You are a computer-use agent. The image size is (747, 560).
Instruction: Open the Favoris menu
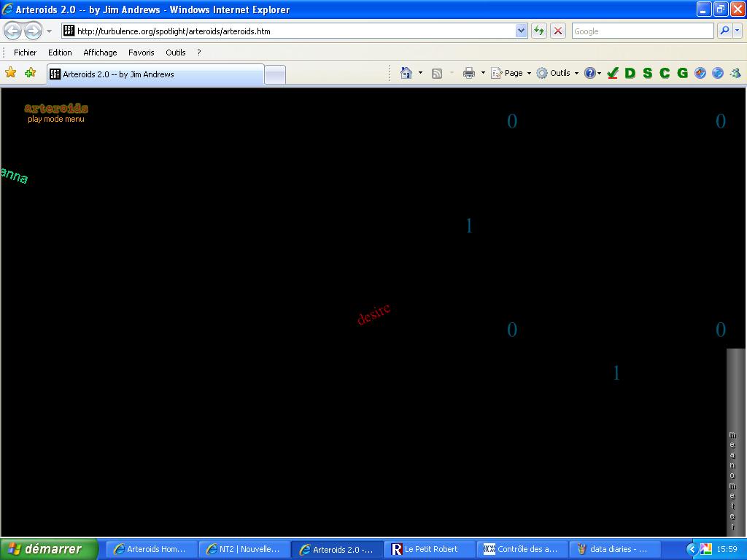click(x=141, y=52)
